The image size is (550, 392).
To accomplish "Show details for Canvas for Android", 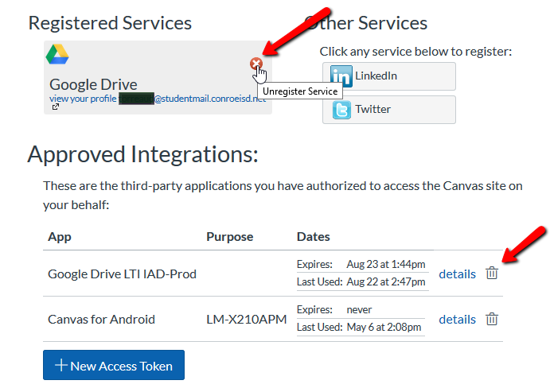I will click(x=457, y=319).
